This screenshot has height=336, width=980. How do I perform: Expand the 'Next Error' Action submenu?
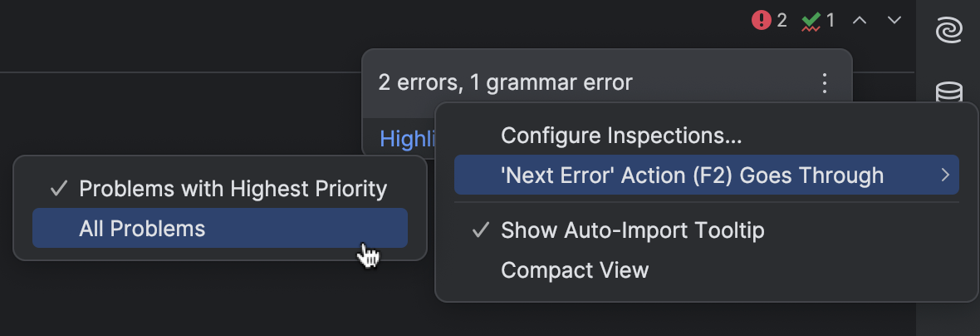(x=692, y=175)
